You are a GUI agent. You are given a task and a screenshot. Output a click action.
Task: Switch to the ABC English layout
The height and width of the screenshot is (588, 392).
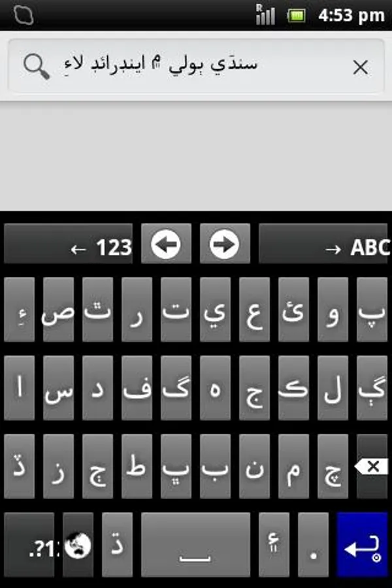323,244
